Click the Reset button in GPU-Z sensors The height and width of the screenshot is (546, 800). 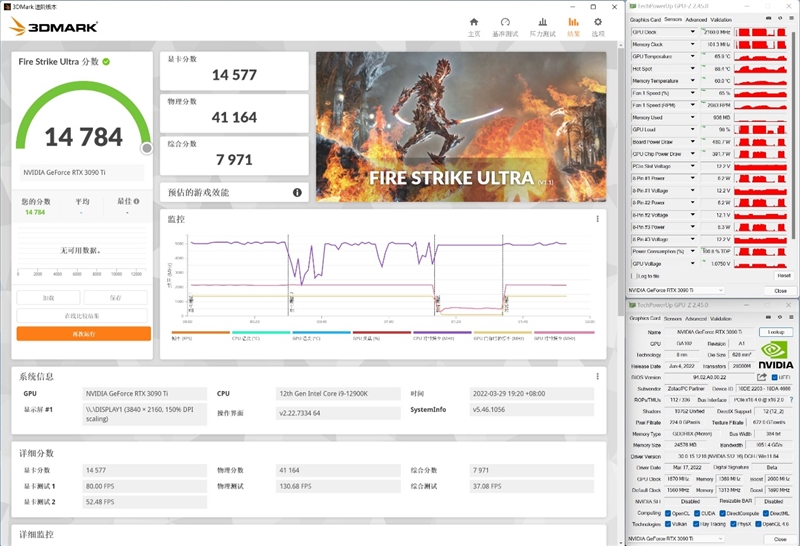coord(784,276)
